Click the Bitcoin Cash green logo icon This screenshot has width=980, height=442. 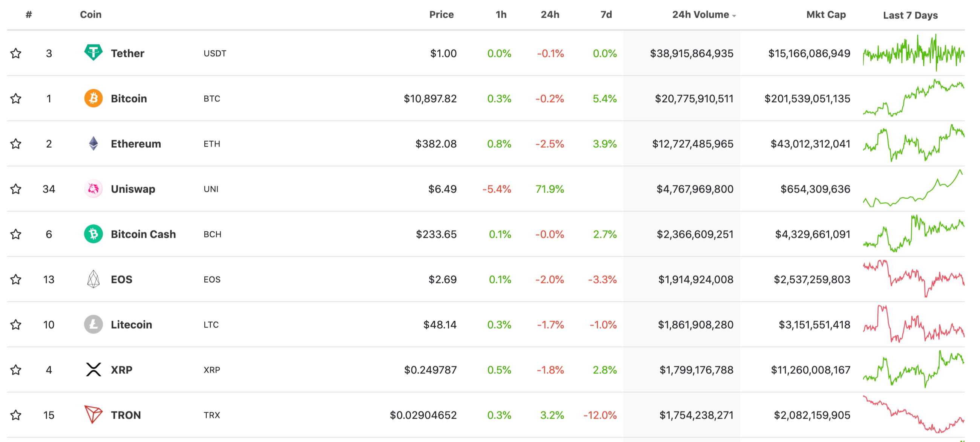(x=93, y=234)
